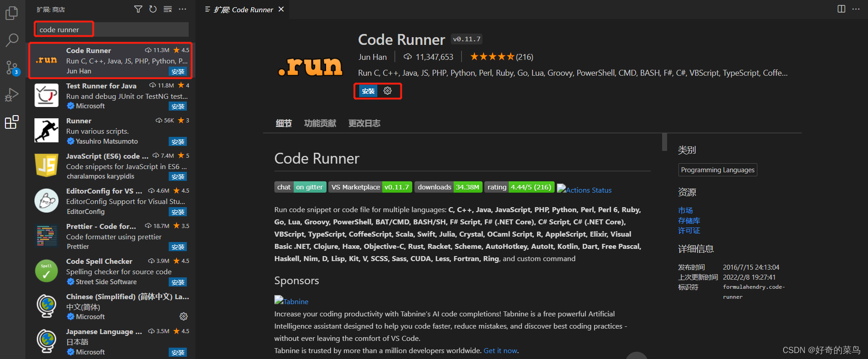Click the VS Marketplace v0.11.7 badge
This screenshot has width=868, height=359.
tap(370, 187)
